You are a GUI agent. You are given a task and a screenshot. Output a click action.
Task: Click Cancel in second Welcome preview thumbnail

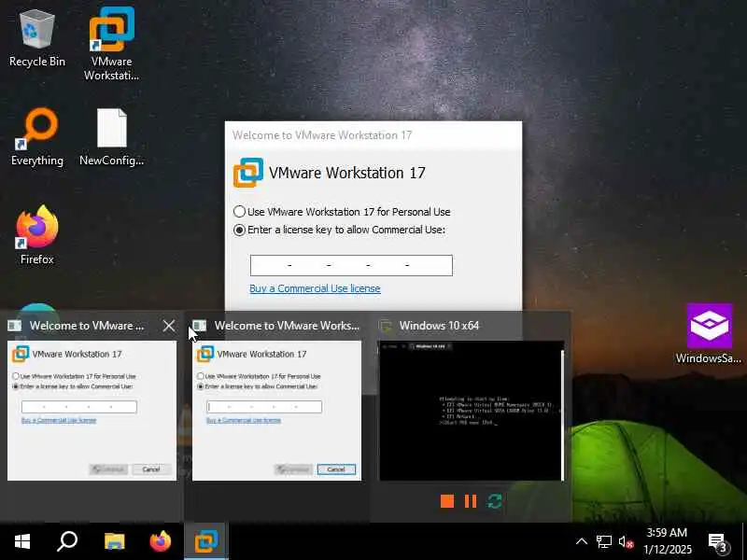click(x=336, y=469)
